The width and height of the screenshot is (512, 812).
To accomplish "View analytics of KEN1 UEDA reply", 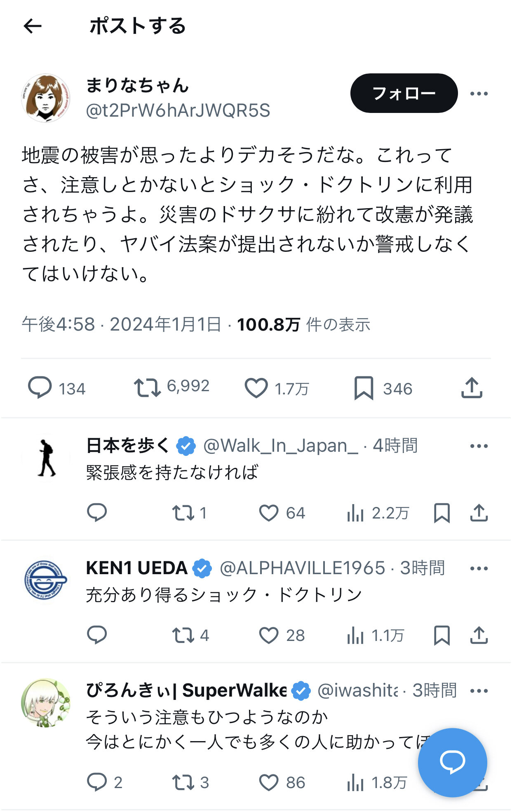I will point(355,635).
